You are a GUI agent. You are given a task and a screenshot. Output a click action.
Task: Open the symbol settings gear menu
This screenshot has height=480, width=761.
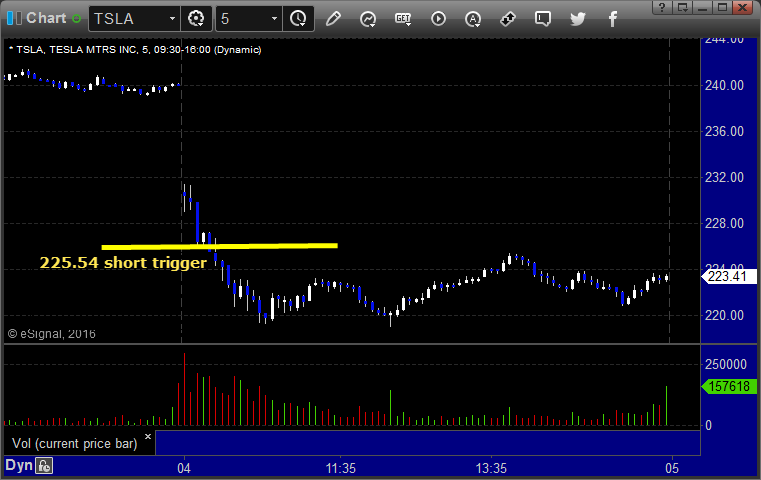click(196, 19)
